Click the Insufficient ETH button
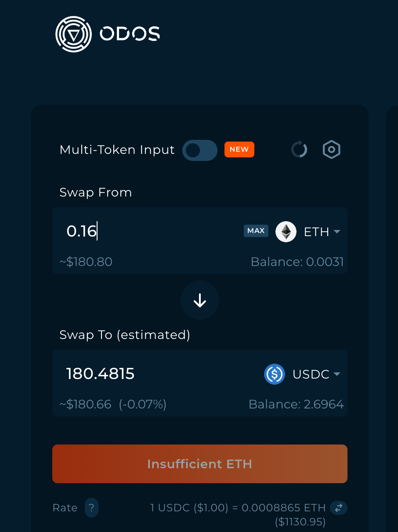Image resolution: width=398 pixels, height=532 pixels. pos(200,464)
